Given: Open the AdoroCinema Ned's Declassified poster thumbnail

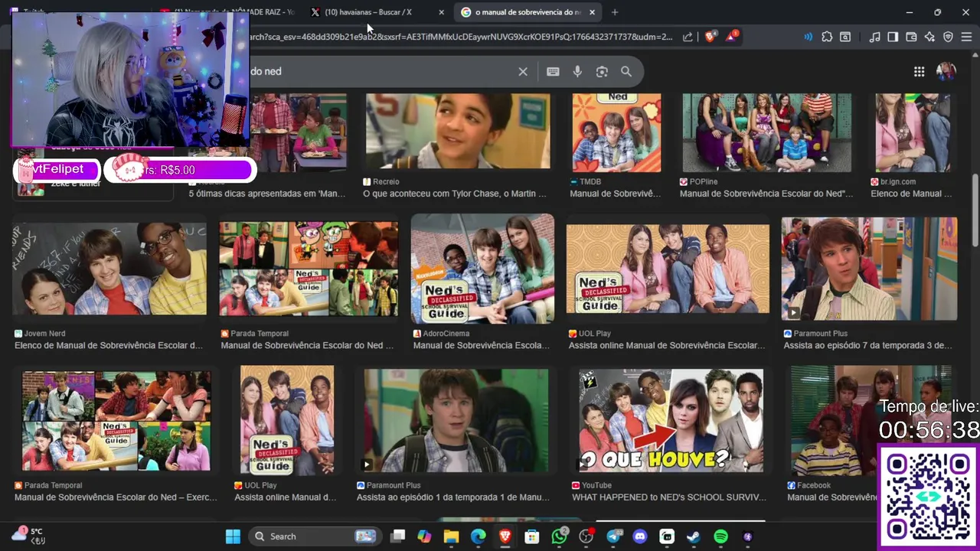Looking at the screenshot, I should point(482,269).
